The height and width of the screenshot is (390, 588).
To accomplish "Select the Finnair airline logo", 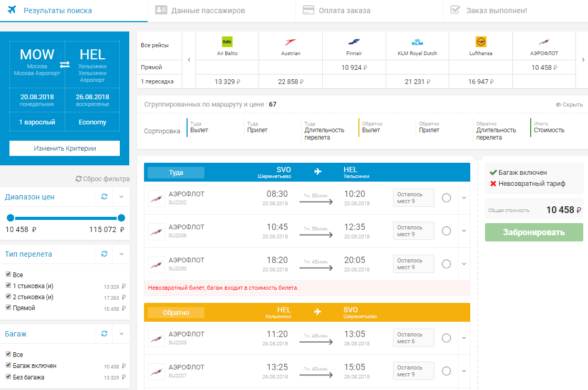I will pyautogui.click(x=354, y=41).
